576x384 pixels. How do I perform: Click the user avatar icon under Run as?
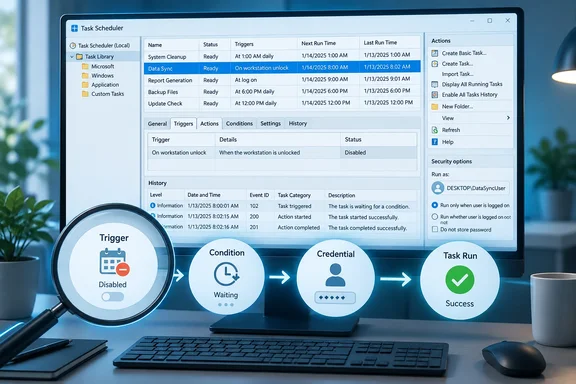coord(438,188)
